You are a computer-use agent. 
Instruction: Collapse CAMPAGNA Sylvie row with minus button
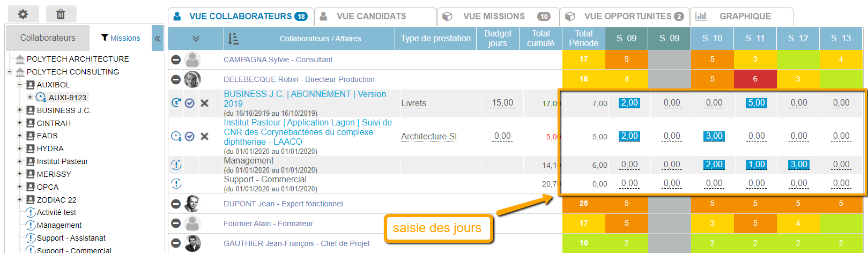click(x=175, y=59)
